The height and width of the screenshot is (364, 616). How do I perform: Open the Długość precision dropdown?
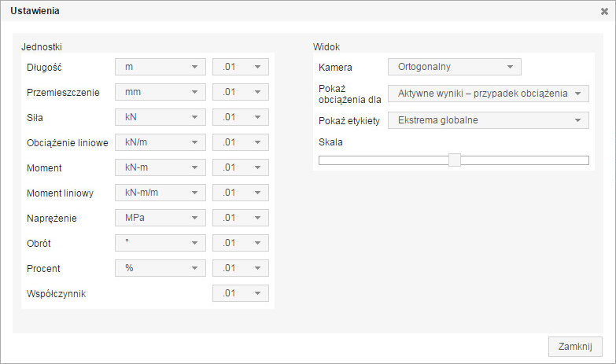click(x=241, y=67)
